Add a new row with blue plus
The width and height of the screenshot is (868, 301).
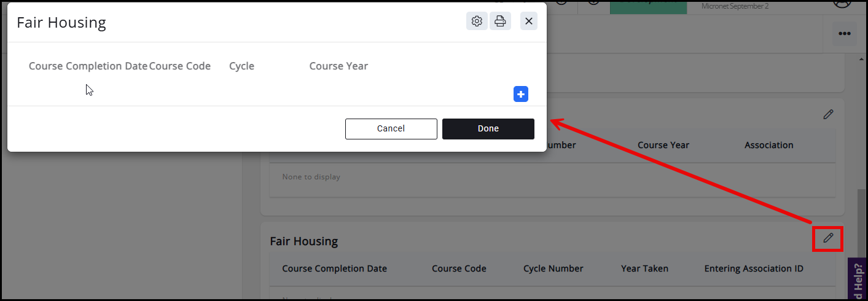[x=521, y=94]
